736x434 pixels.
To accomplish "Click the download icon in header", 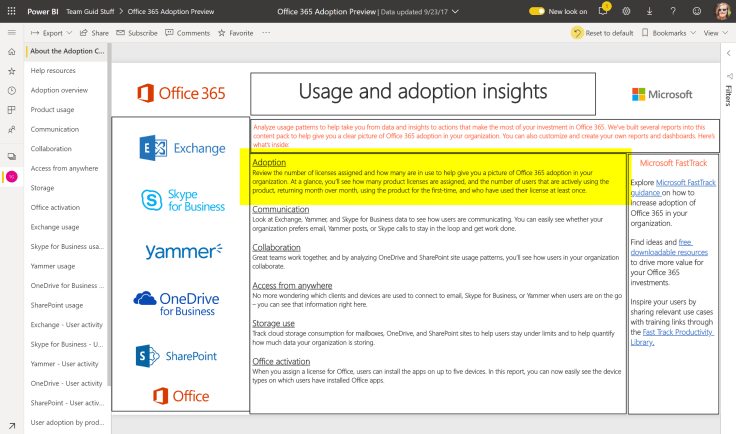I will 649,11.
